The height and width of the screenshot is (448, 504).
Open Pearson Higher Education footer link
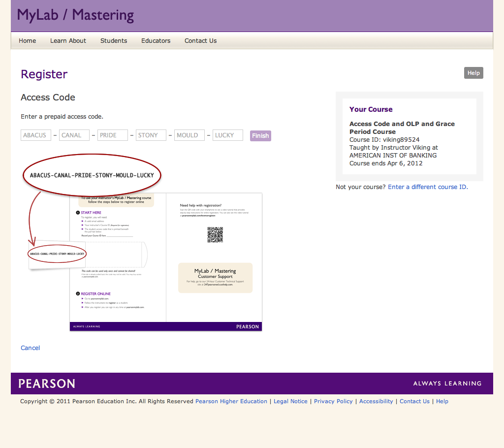pyautogui.click(x=231, y=401)
